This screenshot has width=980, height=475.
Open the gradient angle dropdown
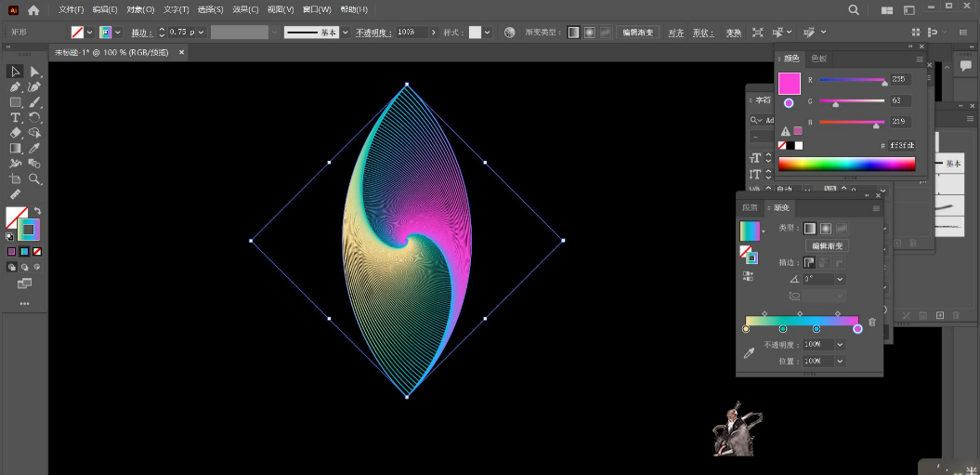tap(840, 279)
